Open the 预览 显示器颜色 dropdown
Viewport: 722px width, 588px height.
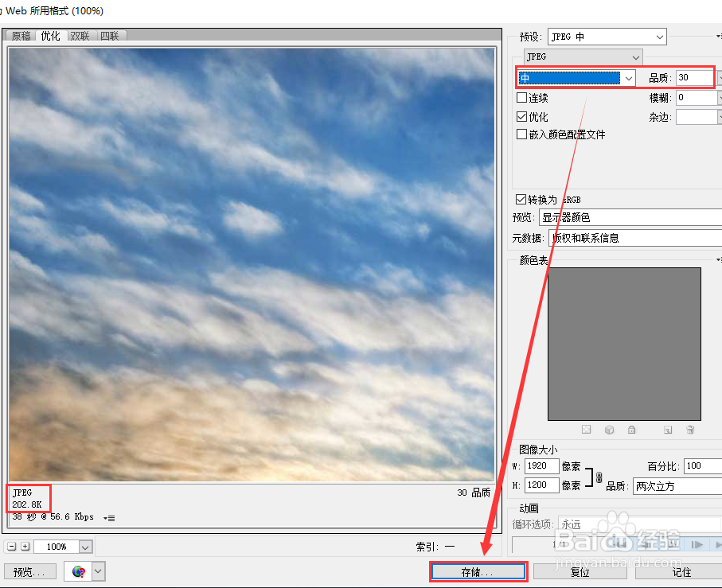630,217
